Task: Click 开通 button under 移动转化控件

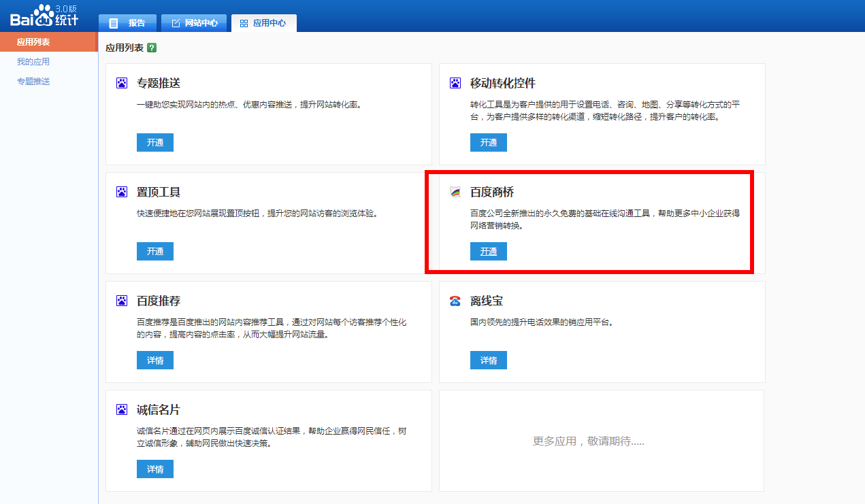Action: click(x=489, y=142)
